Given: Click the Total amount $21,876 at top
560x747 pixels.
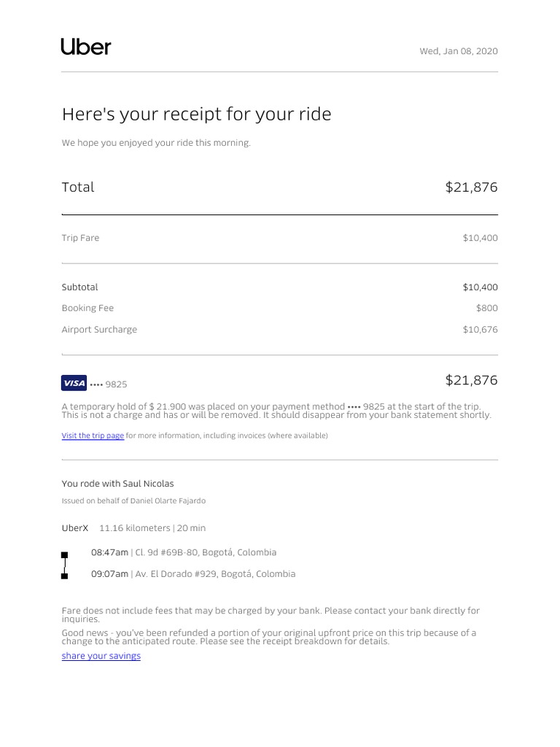Looking at the screenshot, I should coord(471,187).
